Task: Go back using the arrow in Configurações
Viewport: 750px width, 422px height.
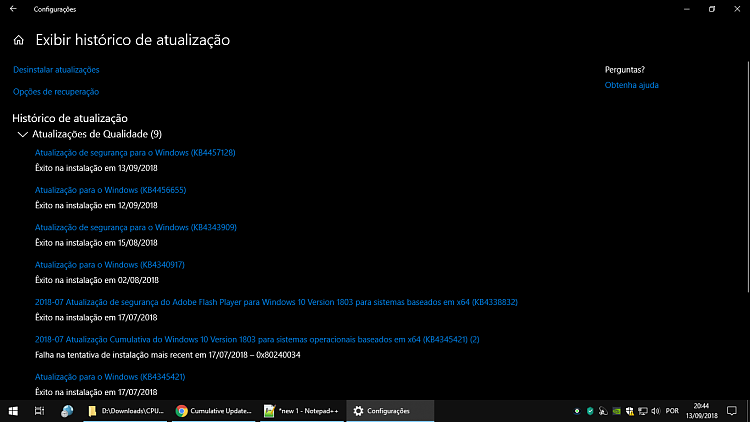Action: [x=13, y=9]
